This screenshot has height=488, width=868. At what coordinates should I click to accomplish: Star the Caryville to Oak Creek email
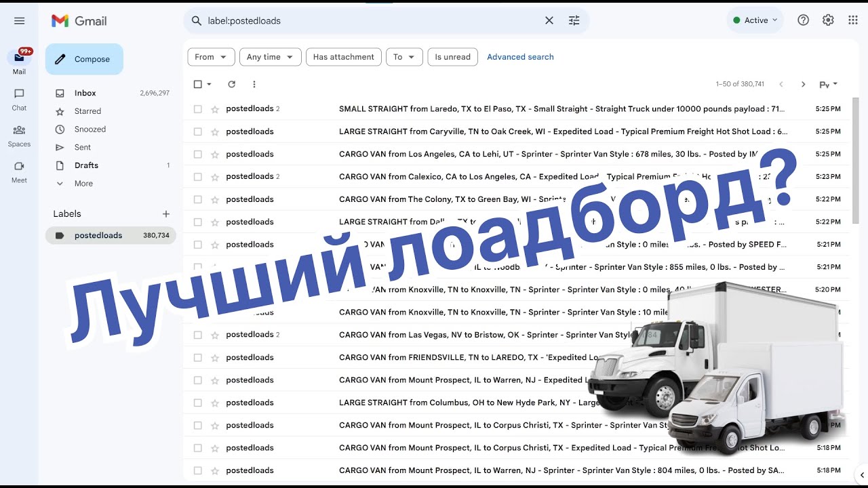215,131
